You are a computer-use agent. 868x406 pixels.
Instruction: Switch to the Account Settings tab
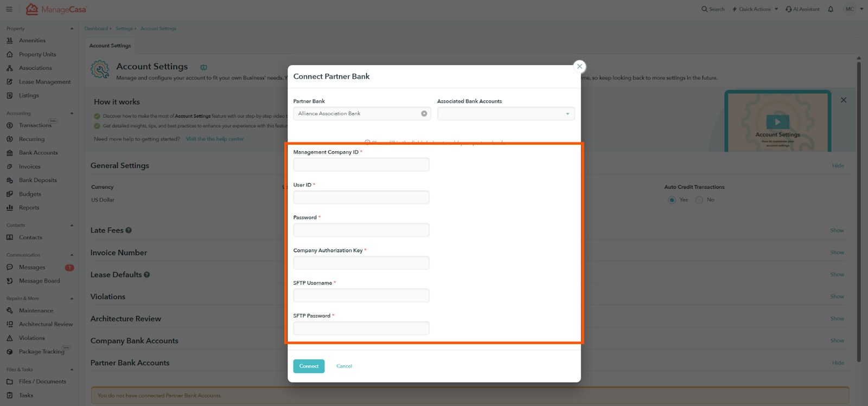click(x=110, y=46)
